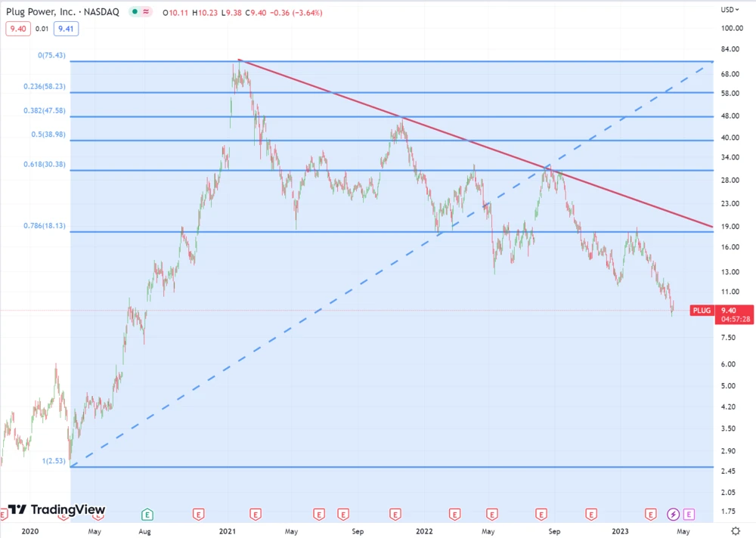The width and height of the screenshot is (756, 538).
Task: Click the Aug date axis label
Action: [144, 531]
